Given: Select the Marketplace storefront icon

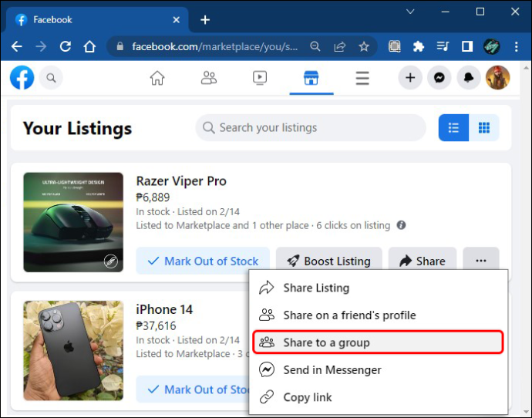Looking at the screenshot, I should 311,78.
